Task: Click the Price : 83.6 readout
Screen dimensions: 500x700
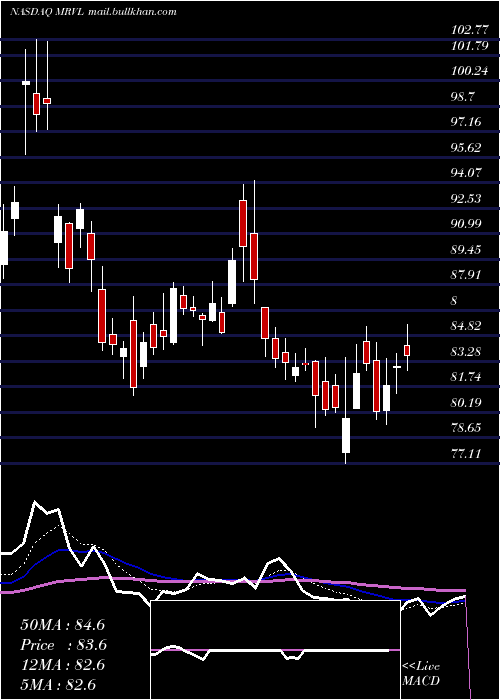Action: point(63,645)
